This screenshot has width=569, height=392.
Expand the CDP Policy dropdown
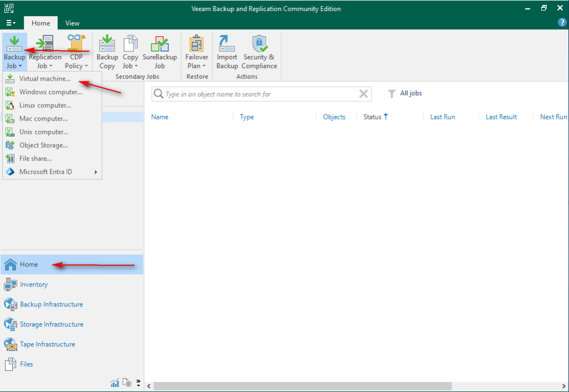coord(76,61)
